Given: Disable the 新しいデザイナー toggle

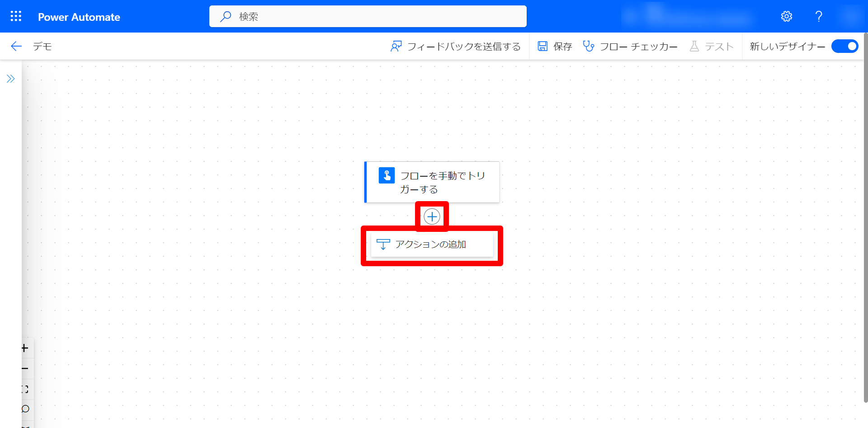Looking at the screenshot, I should click(844, 46).
